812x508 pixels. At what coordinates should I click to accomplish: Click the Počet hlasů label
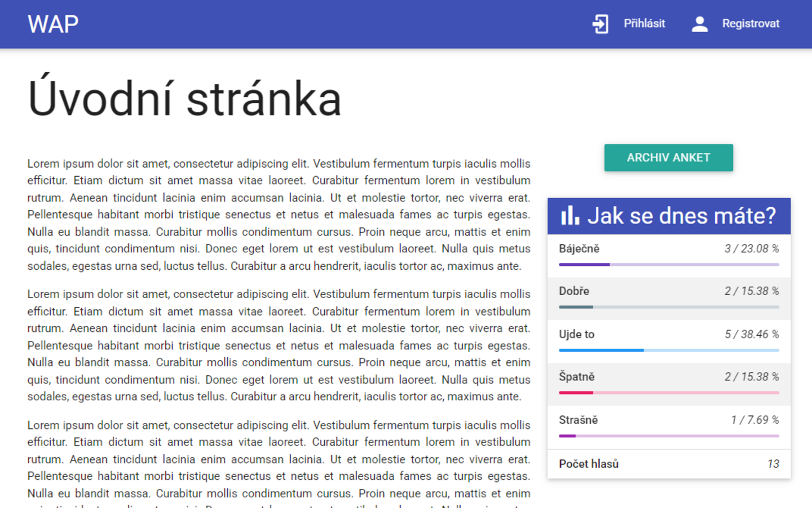pos(589,464)
